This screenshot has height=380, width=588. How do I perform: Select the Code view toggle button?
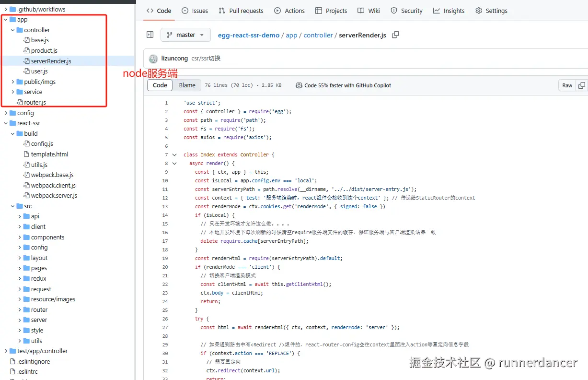pyautogui.click(x=160, y=85)
